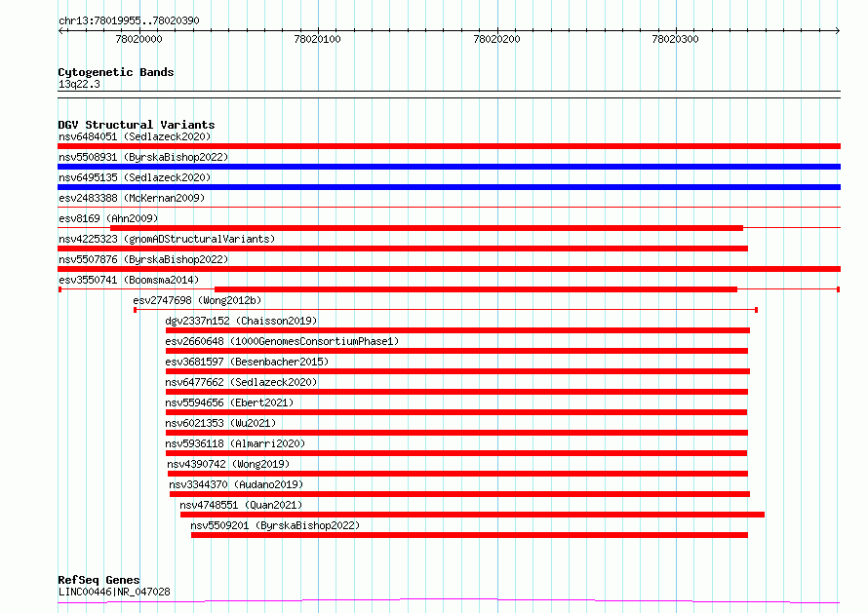The width and height of the screenshot is (868, 613).
Task: Click the thin red line of esv2747698
Action: (446, 310)
